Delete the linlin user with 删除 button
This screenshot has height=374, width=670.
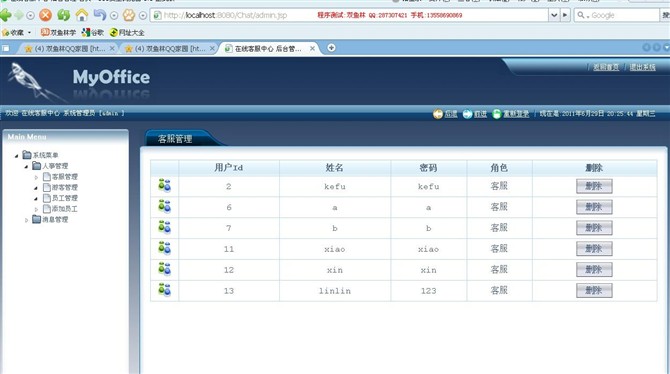click(594, 290)
